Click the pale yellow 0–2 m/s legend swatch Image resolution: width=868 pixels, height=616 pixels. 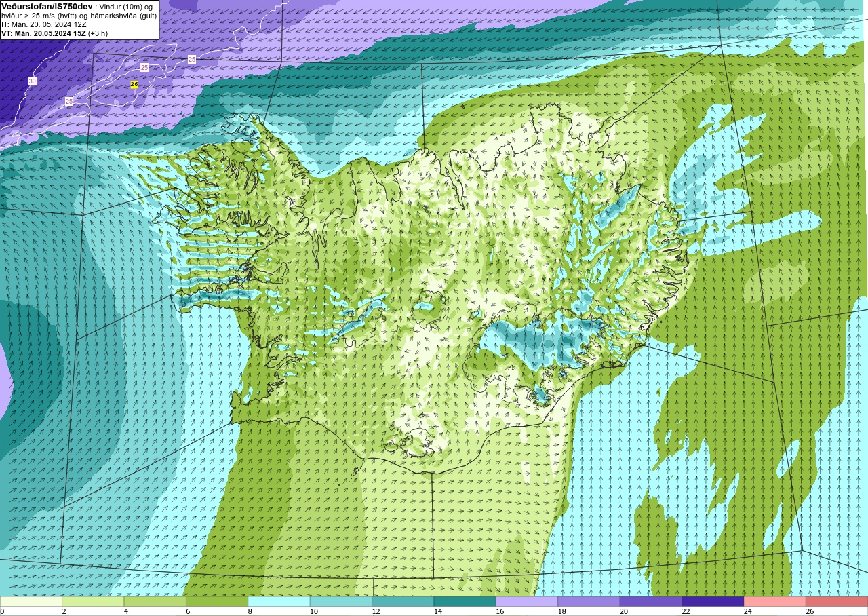tap(31, 602)
